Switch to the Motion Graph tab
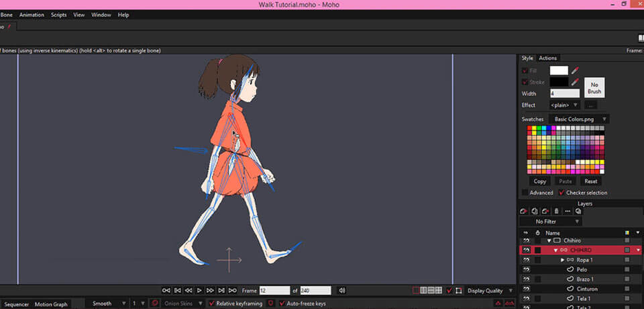644x309 pixels. [x=51, y=304]
